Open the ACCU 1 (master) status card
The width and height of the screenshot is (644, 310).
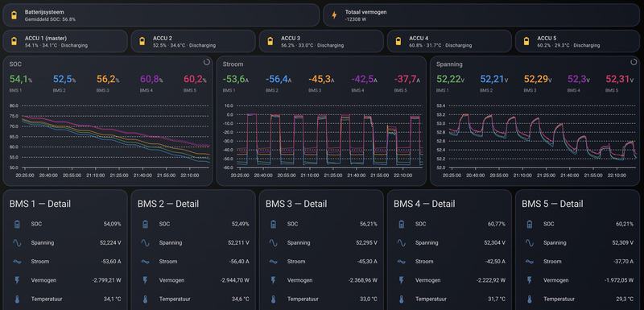(65, 41)
